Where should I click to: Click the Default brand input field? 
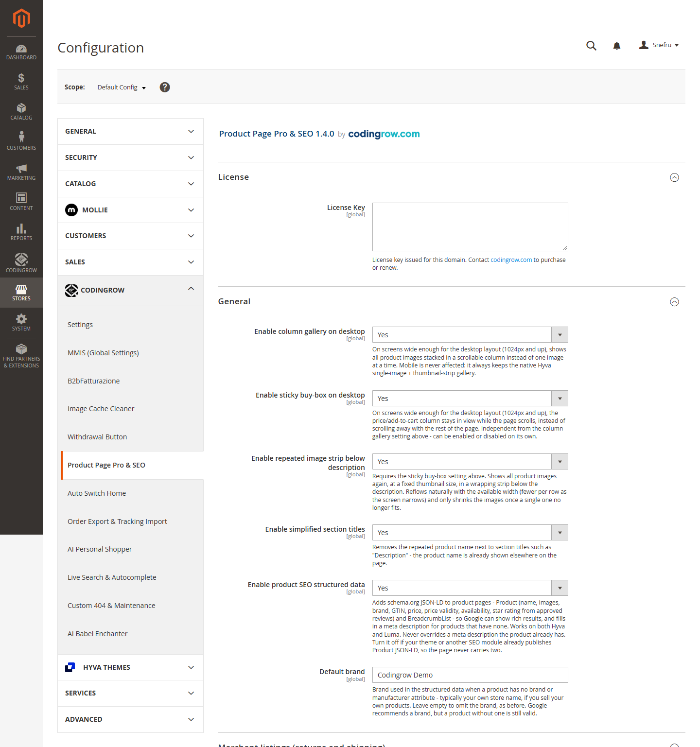coord(470,675)
